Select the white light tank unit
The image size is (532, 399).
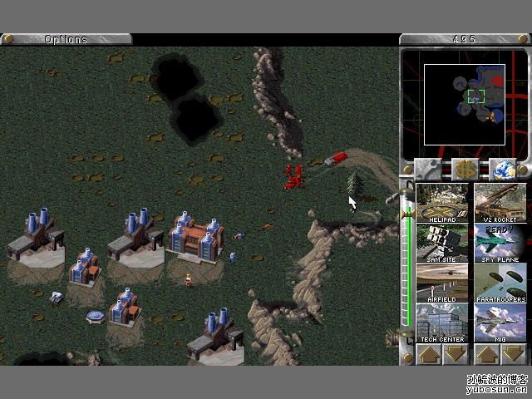[57, 298]
